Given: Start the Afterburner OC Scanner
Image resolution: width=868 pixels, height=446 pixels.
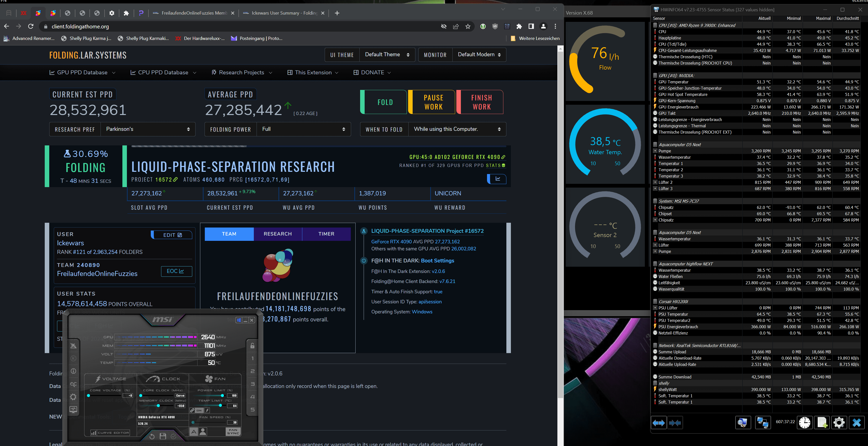Looking at the screenshot, I should (x=73, y=384).
